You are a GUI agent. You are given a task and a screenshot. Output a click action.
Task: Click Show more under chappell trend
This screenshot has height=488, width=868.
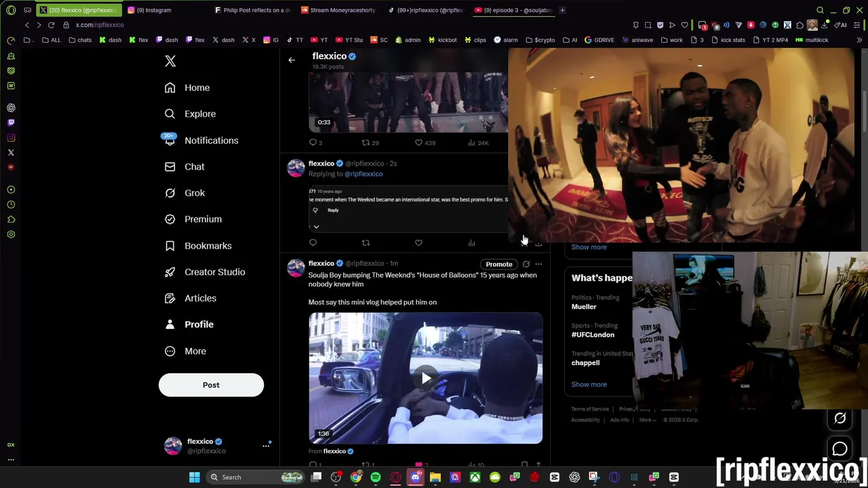pos(589,384)
